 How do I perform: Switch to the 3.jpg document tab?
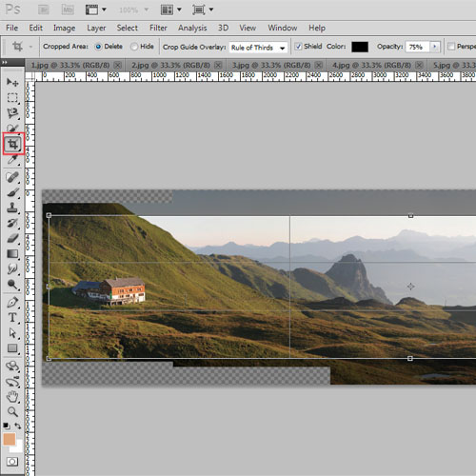pyautogui.click(x=271, y=66)
